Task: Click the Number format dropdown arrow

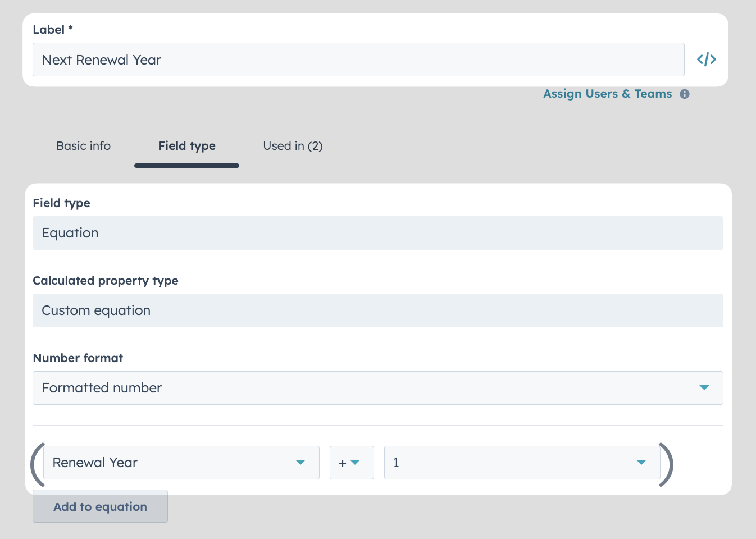Action: click(704, 388)
